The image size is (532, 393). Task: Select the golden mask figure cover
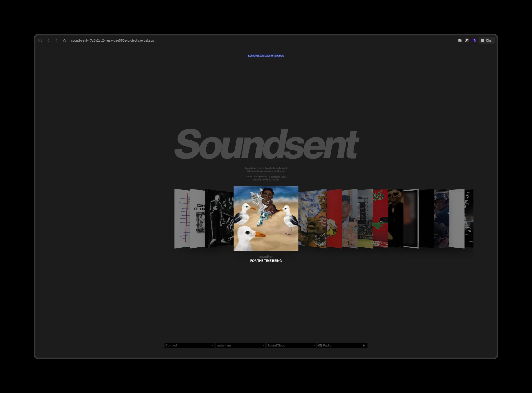[396, 218]
